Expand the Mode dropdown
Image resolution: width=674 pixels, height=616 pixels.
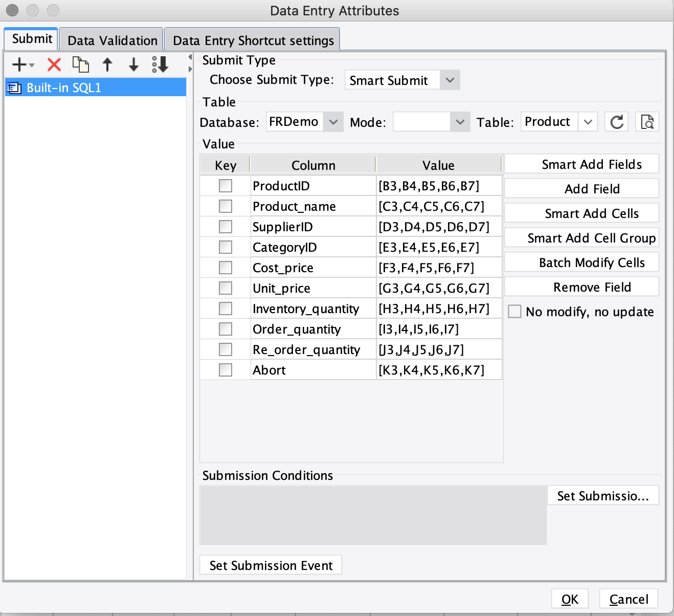[x=460, y=122]
